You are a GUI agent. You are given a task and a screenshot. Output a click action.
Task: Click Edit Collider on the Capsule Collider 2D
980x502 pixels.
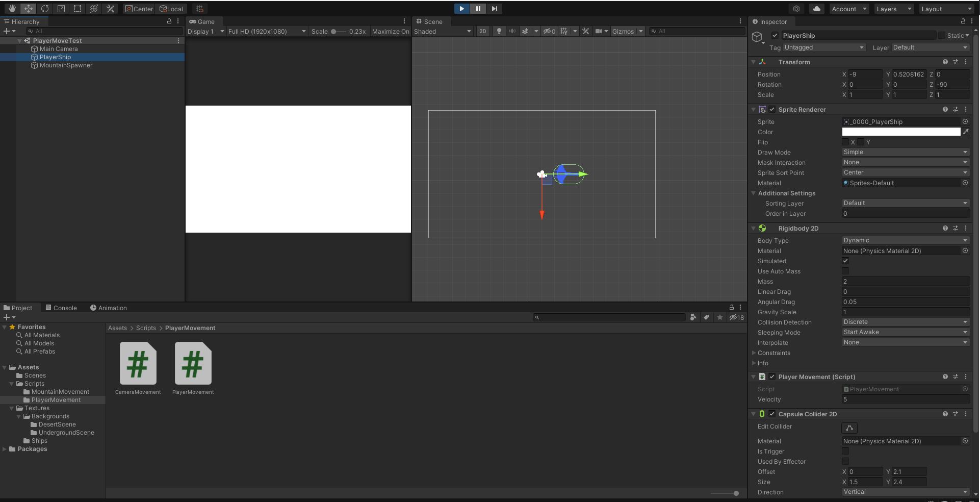849,428
